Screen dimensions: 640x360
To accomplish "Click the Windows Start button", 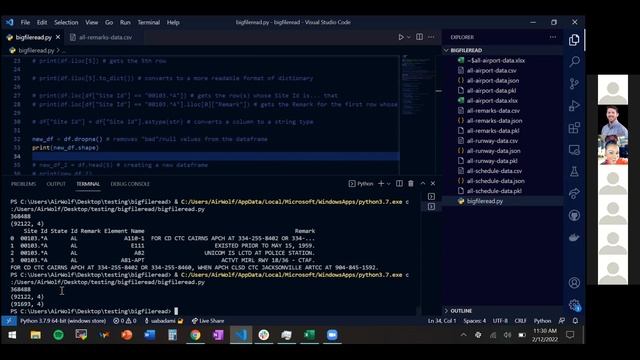I will [x=12, y=335].
